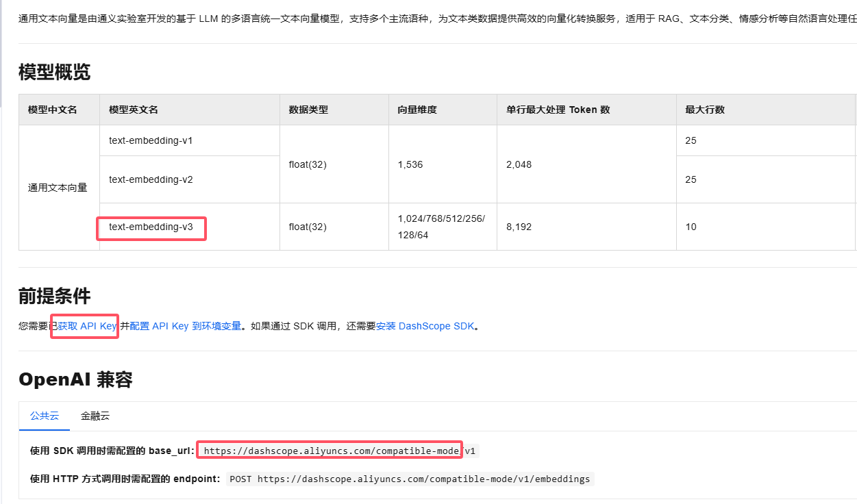Image resolution: width=857 pixels, height=504 pixels.
Task: Open the 获取 API Key link
Action: (87, 327)
